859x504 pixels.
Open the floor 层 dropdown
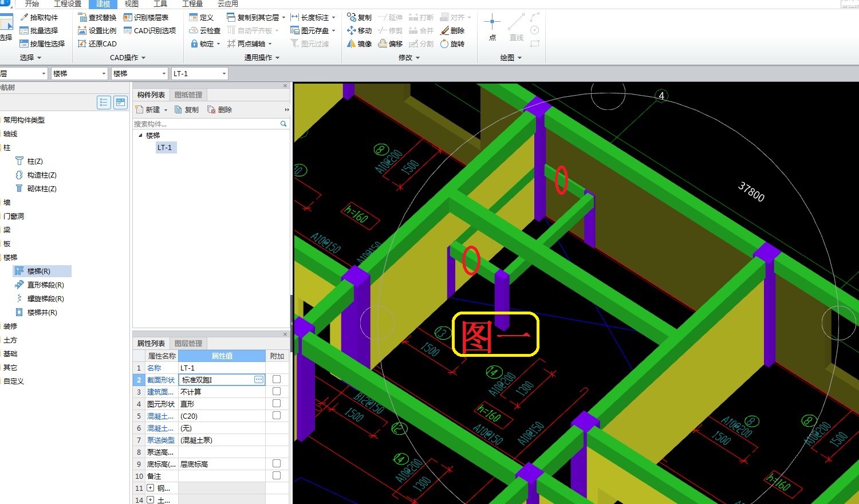tap(44, 73)
